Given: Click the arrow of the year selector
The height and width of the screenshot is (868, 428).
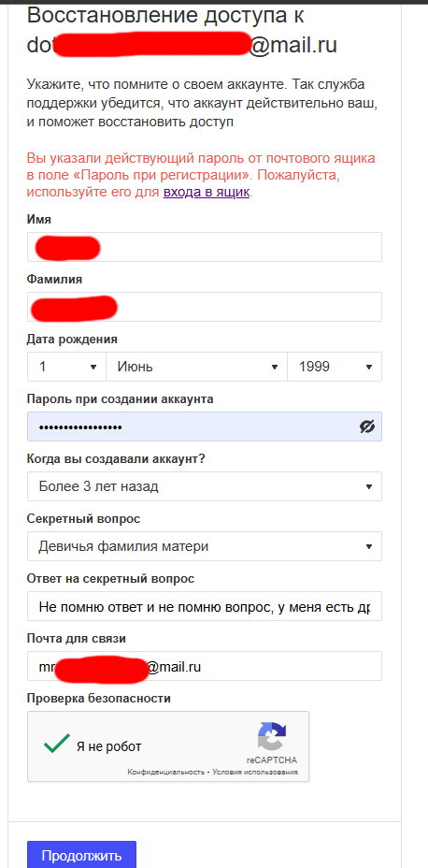Looking at the screenshot, I should [x=369, y=367].
